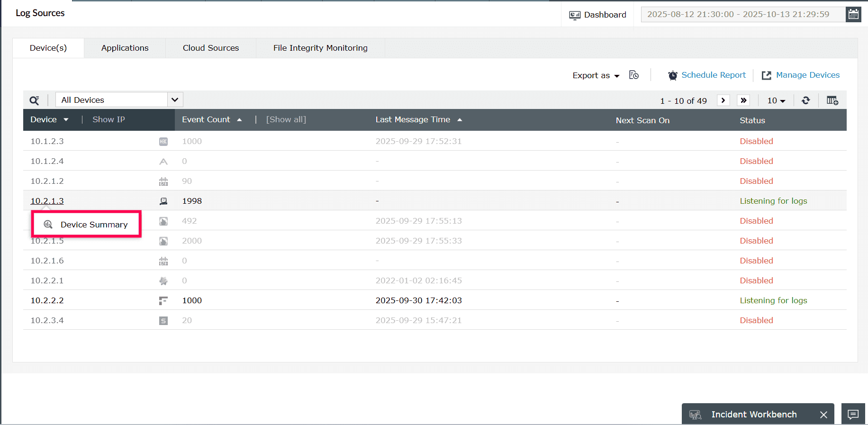Open device 10.2.1.3 link

point(47,201)
